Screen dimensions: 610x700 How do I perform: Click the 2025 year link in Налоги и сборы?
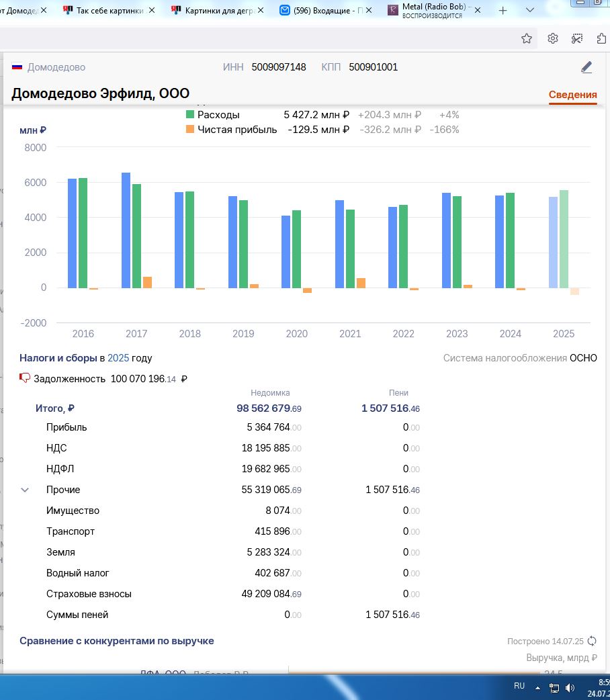pos(118,358)
